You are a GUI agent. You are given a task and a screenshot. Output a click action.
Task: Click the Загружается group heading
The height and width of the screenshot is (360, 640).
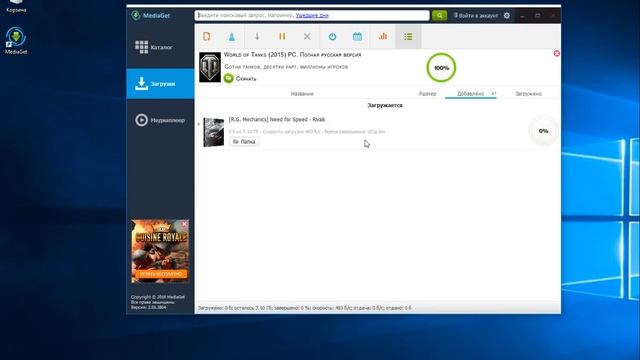(385, 105)
